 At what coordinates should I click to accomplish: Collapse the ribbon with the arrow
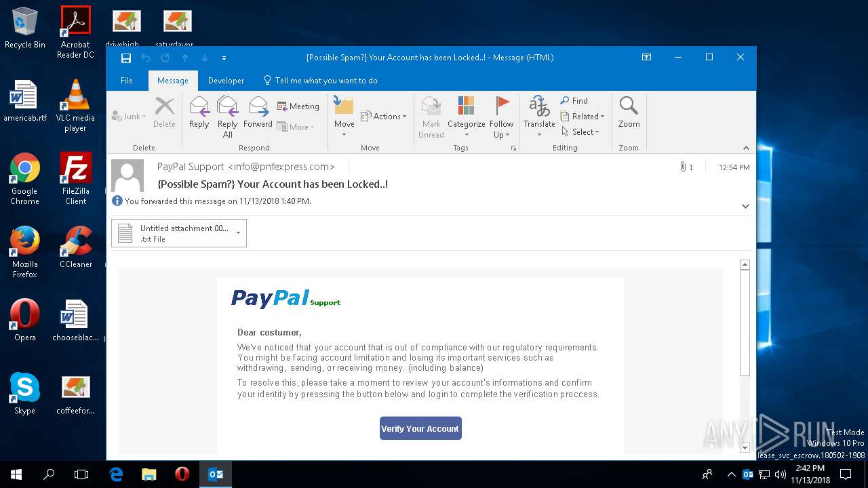(x=746, y=148)
